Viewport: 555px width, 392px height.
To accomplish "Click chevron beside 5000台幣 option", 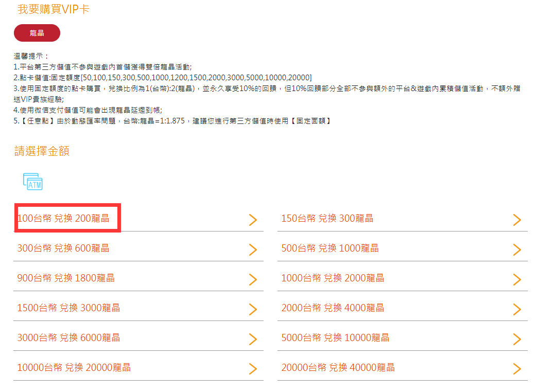I will (517, 339).
